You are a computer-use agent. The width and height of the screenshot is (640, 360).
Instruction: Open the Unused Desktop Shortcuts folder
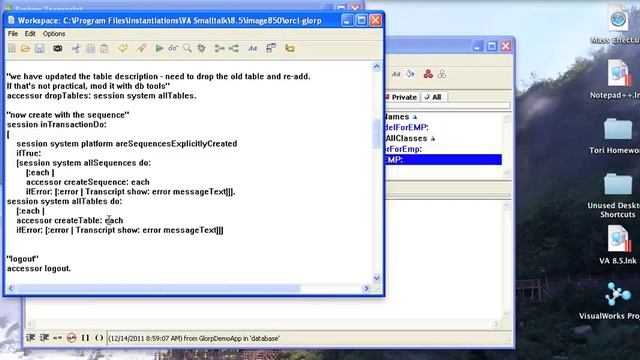(618, 195)
